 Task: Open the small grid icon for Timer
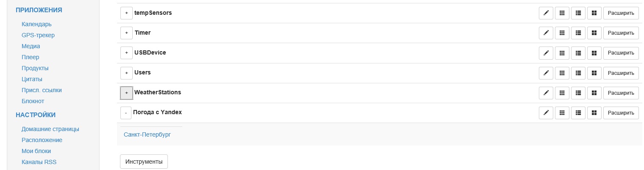click(x=562, y=33)
